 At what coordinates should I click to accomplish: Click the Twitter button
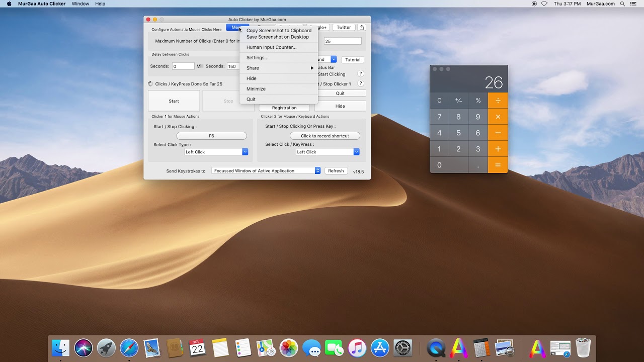tap(344, 28)
